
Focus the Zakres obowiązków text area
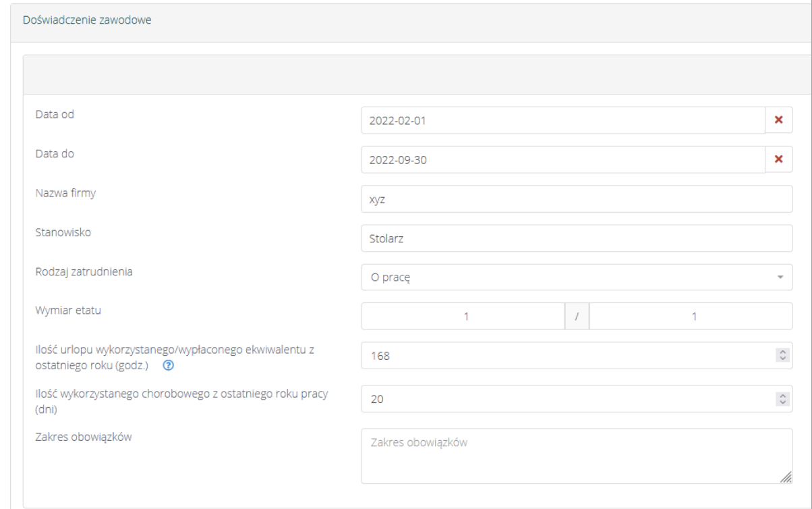573,456
